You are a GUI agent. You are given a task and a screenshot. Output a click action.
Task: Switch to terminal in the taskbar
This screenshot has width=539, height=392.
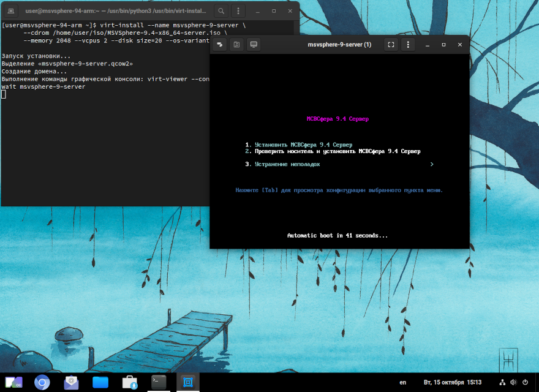159,382
